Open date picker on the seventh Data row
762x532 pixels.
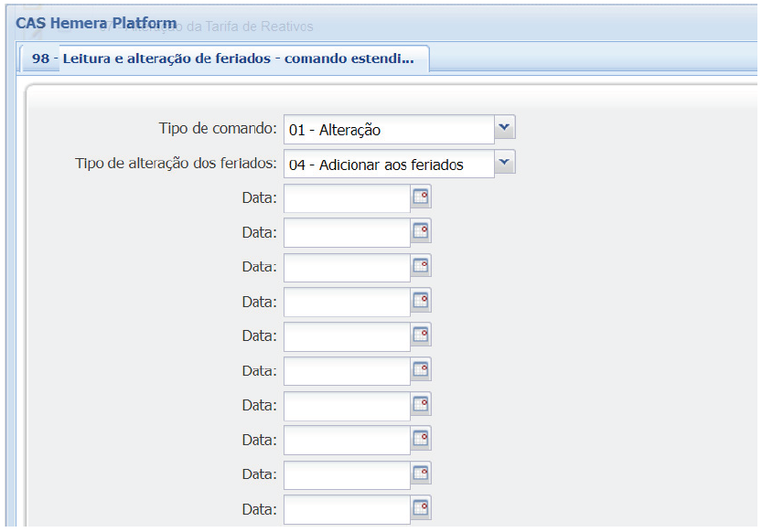point(421,405)
